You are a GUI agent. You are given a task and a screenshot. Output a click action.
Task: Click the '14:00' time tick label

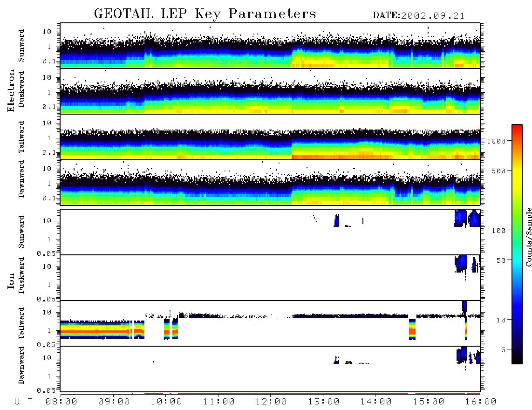tap(375, 402)
